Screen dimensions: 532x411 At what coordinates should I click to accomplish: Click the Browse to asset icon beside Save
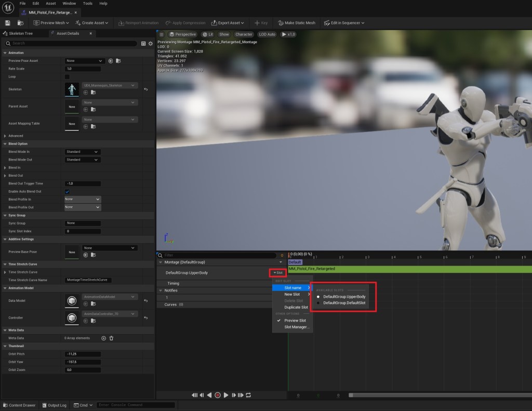pos(20,23)
